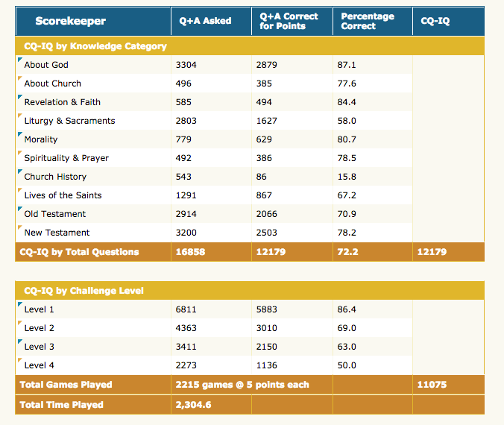Viewport: 504px width, 425px height.
Task: Click the Total Games Played row label
Action: (x=67, y=385)
